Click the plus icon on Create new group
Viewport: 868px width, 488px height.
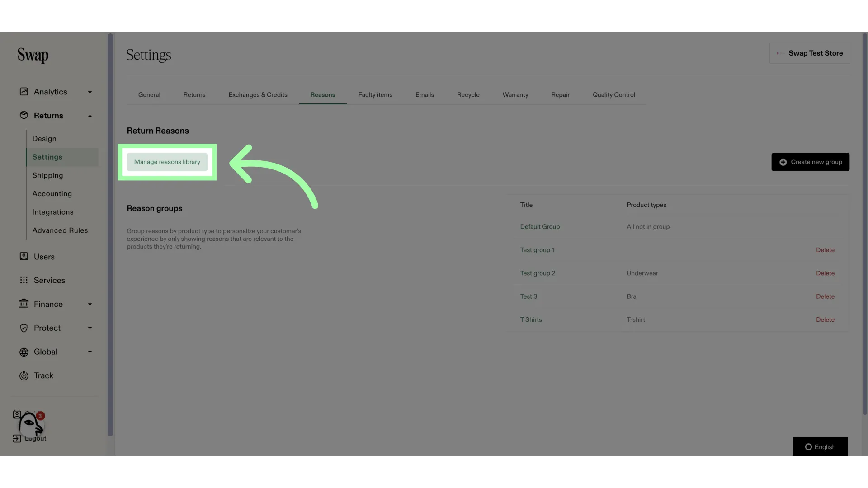(x=783, y=162)
